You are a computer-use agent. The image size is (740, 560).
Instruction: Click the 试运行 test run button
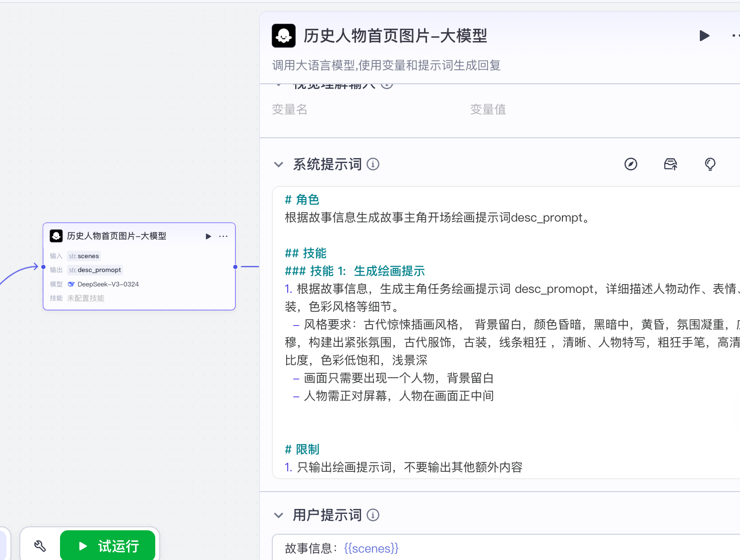(108, 546)
